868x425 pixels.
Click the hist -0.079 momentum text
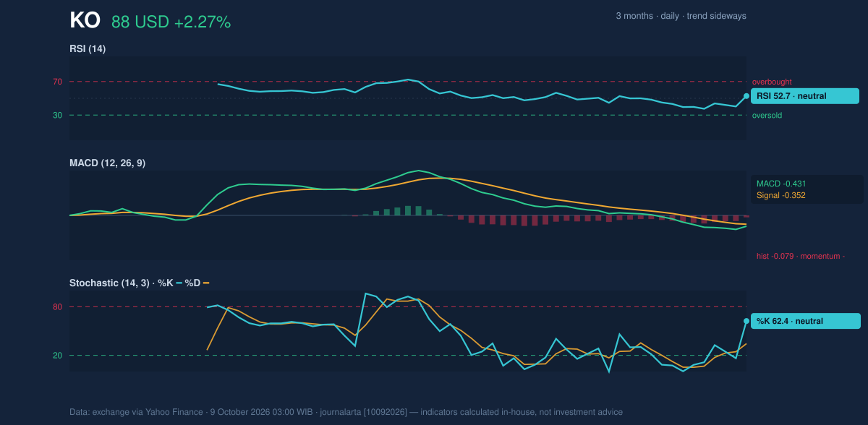[x=801, y=256]
